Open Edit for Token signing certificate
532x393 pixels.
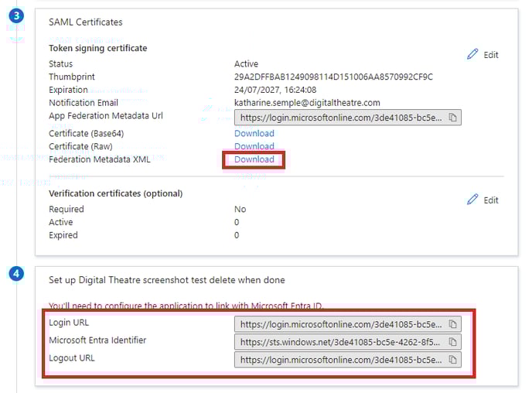click(491, 55)
